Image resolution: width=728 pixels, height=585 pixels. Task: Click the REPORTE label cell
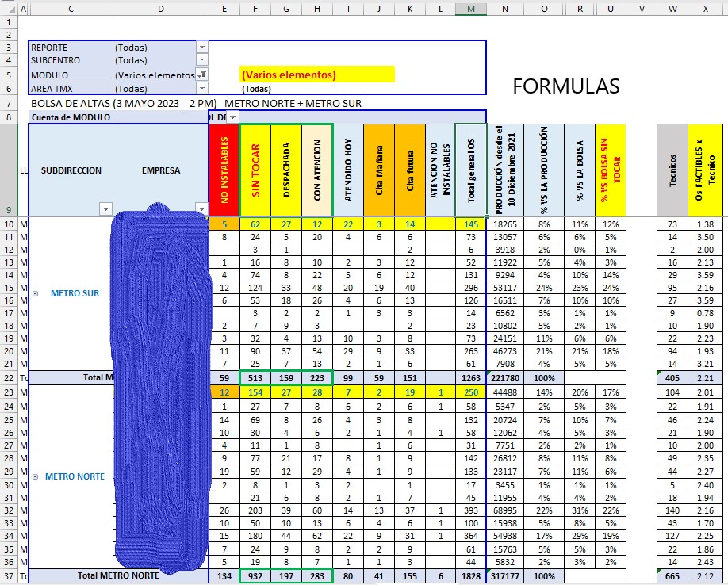(71, 48)
